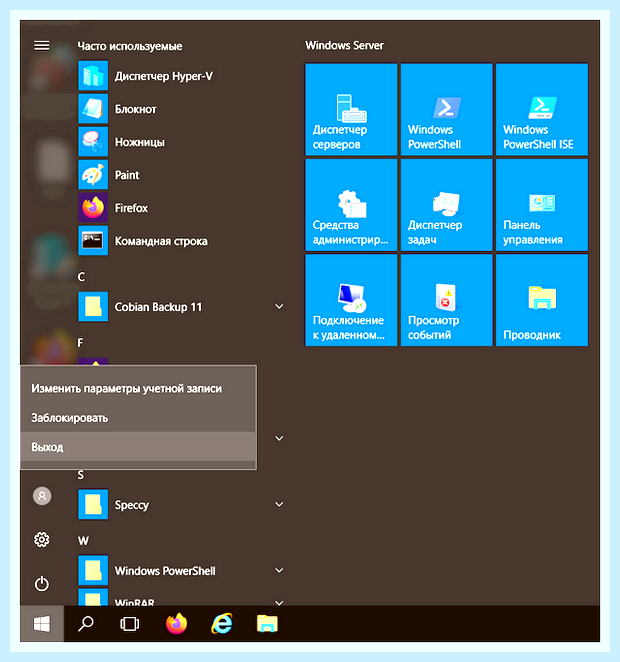Open Диспетчер Hyper-V app icon
Image resolution: width=620 pixels, height=662 pixels.
pos(93,76)
